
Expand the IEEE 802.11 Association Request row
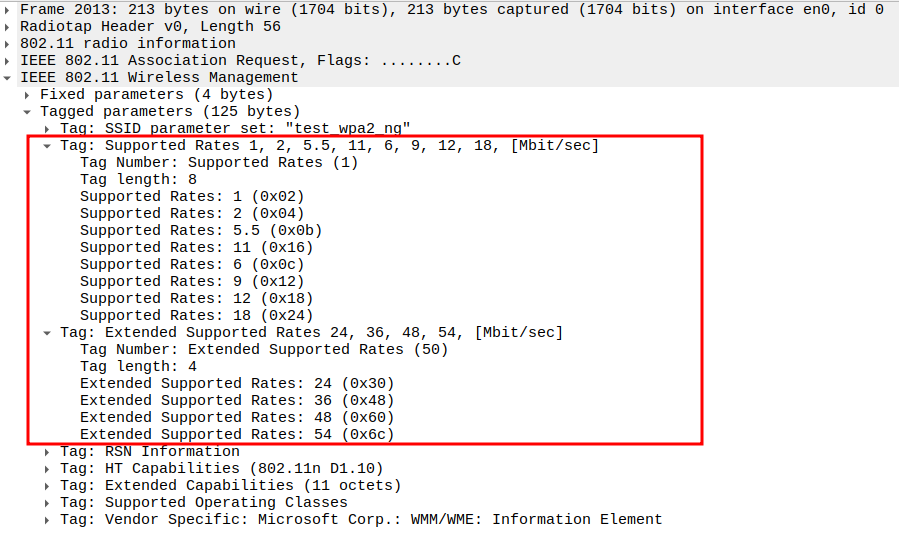click(x=9, y=60)
